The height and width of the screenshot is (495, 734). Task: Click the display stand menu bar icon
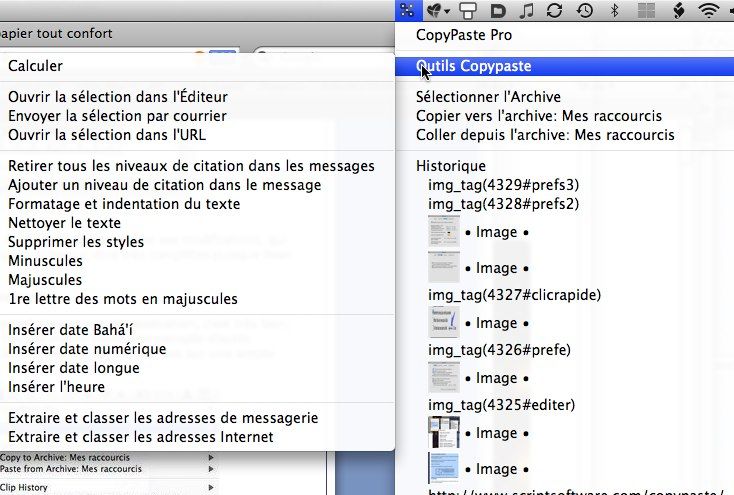[468, 11]
